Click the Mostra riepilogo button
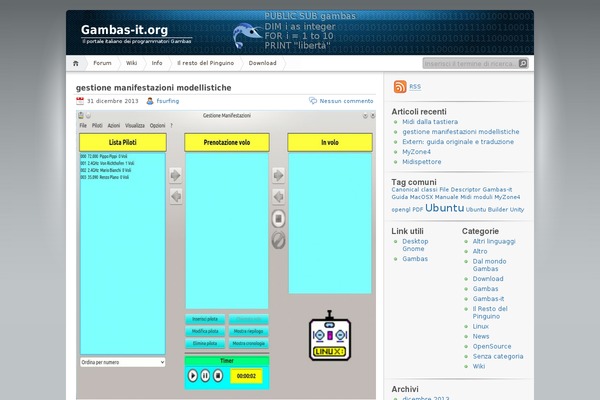Image resolution: width=600 pixels, height=400 pixels. pos(249,331)
